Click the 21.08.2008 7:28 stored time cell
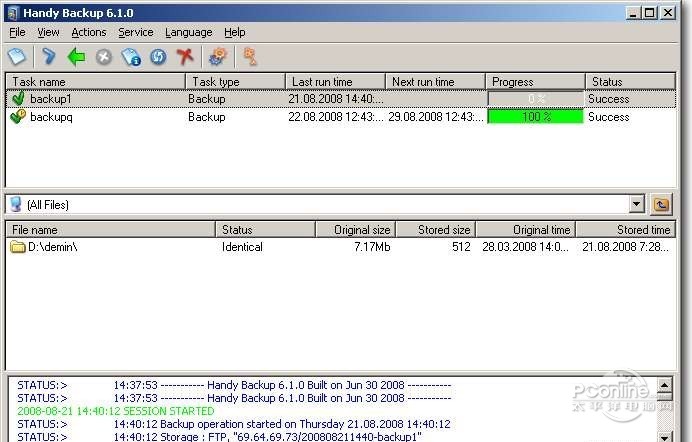Viewport: 692px width, 442px height. [x=625, y=247]
